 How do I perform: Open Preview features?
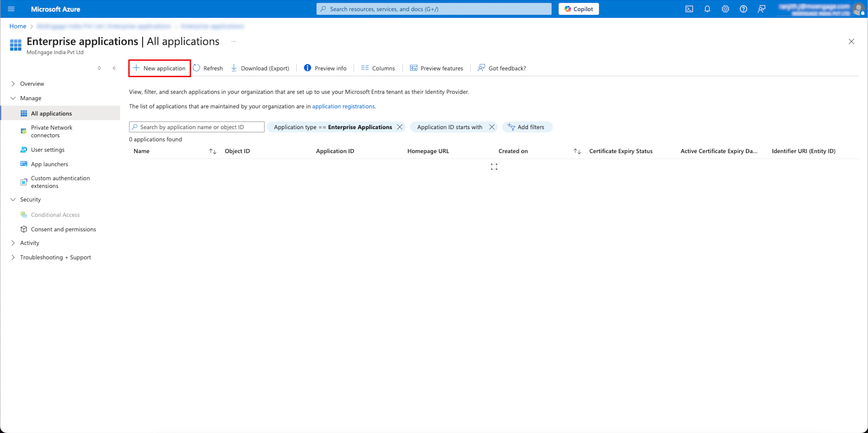[x=436, y=68]
